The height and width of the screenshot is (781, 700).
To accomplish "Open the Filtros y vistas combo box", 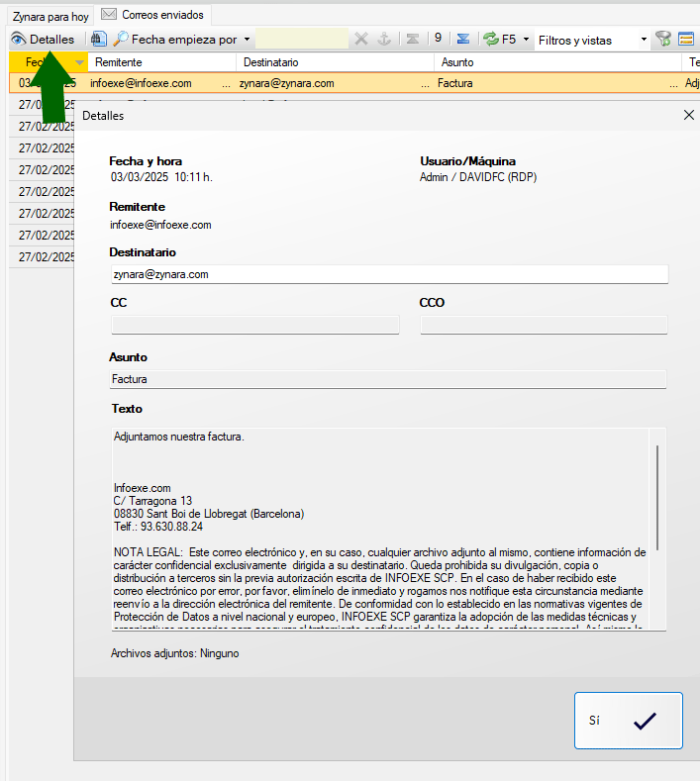I will pos(591,40).
